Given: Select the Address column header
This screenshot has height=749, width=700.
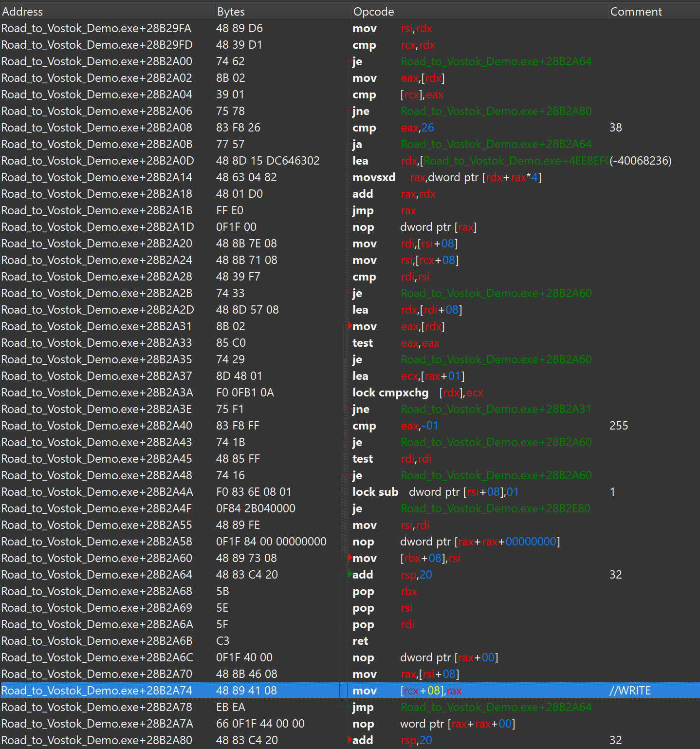Looking at the screenshot, I should [22, 11].
